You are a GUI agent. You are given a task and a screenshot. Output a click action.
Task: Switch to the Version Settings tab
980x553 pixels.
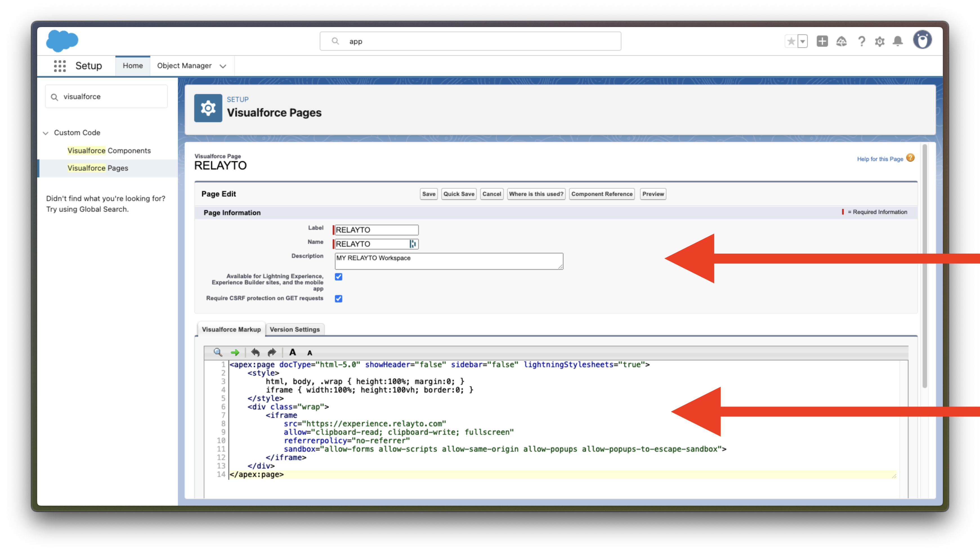(294, 329)
